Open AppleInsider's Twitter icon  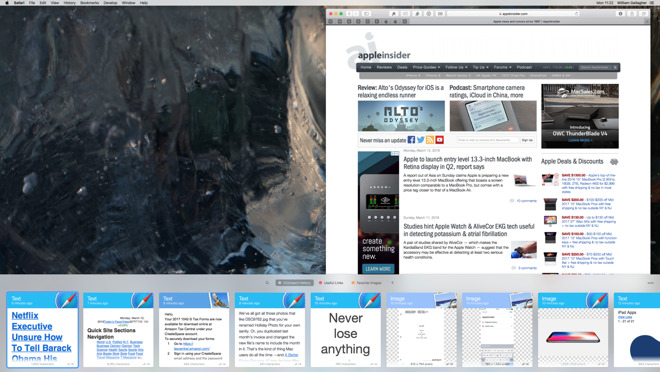coord(420,140)
